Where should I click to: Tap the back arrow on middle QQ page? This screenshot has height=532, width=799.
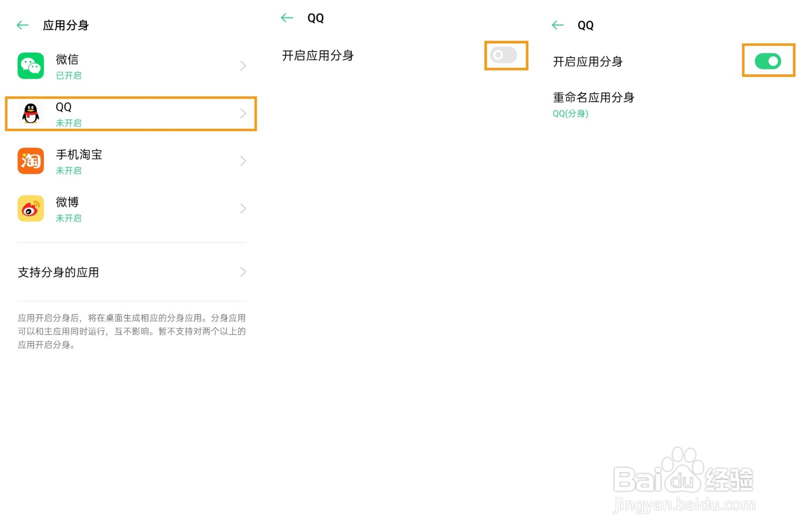click(x=287, y=17)
